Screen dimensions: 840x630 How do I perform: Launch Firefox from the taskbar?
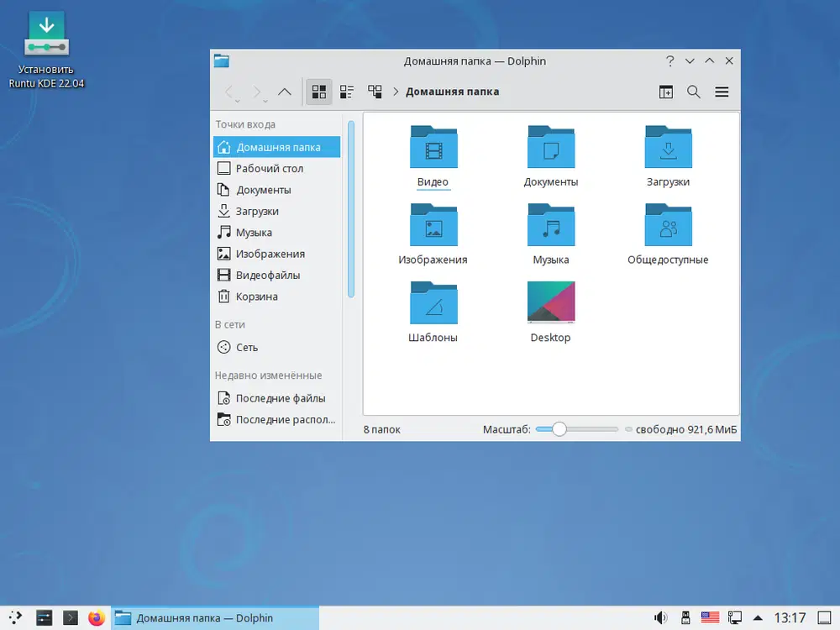97,617
